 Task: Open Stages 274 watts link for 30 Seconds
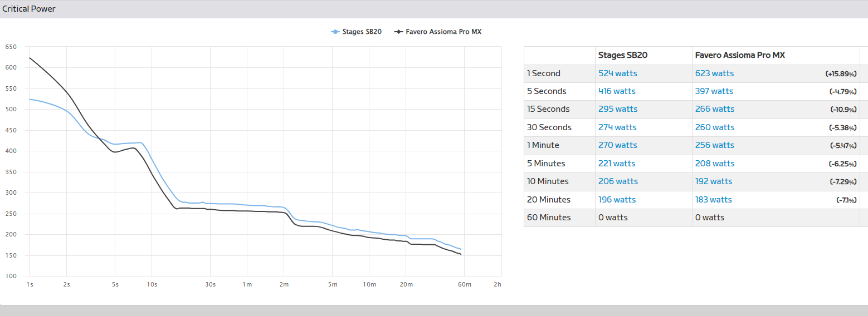[618, 127]
